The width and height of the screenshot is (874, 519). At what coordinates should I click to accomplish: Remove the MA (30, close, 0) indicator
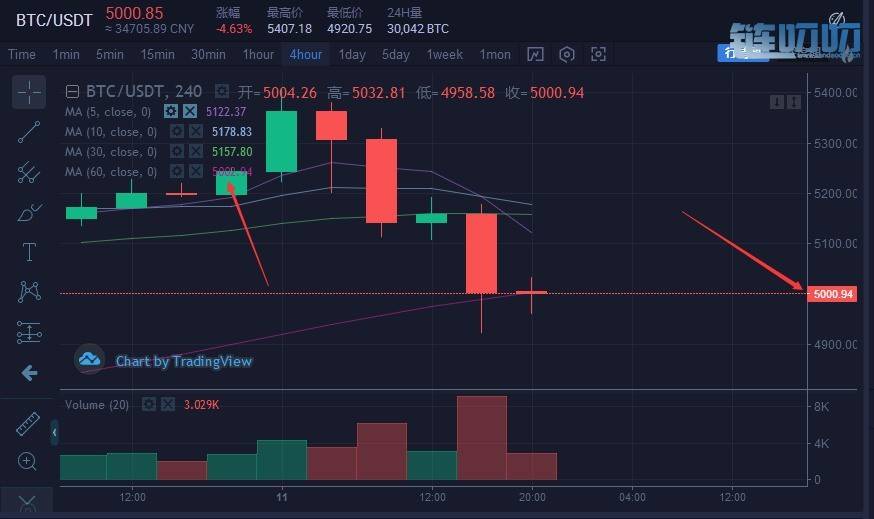click(x=196, y=152)
